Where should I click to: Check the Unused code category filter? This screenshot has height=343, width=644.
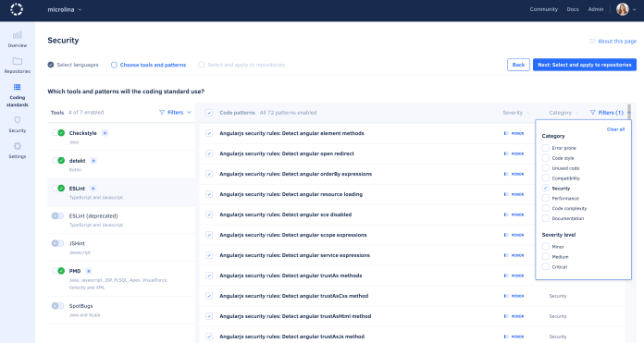[x=545, y=168]
